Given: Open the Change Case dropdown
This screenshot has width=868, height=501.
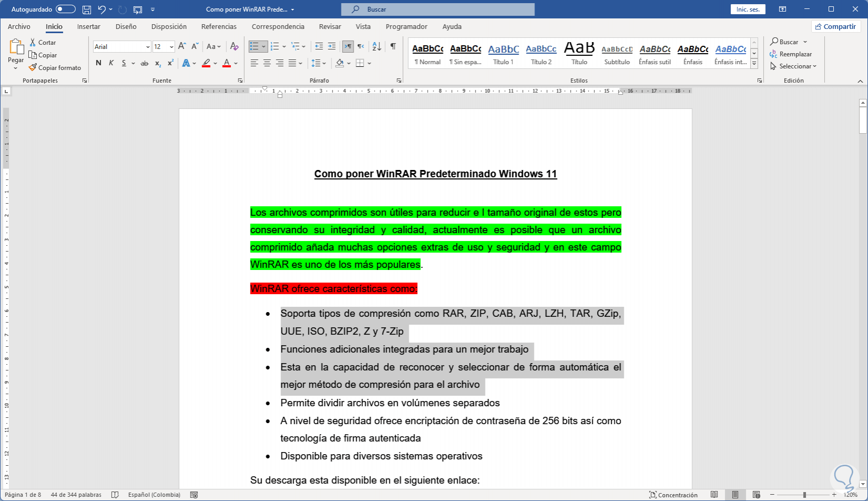Looking at the screenshot, I should point(214,46).
